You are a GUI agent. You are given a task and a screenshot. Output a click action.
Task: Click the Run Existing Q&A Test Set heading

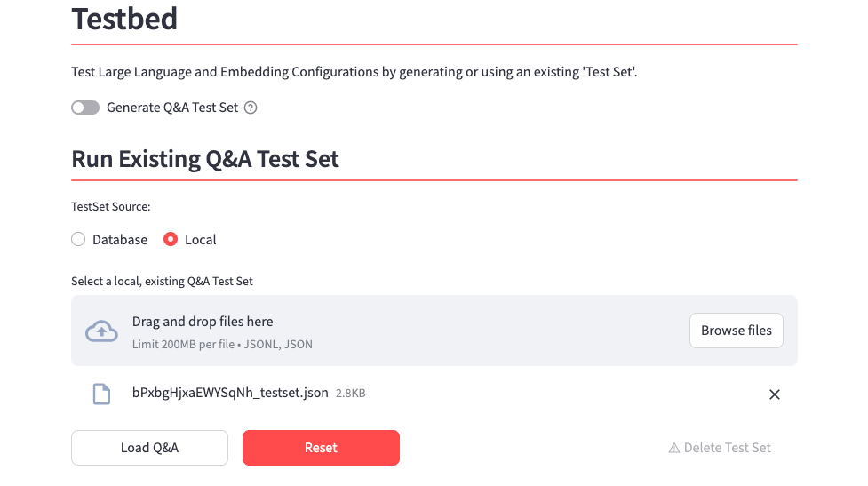tap(205, 159)
